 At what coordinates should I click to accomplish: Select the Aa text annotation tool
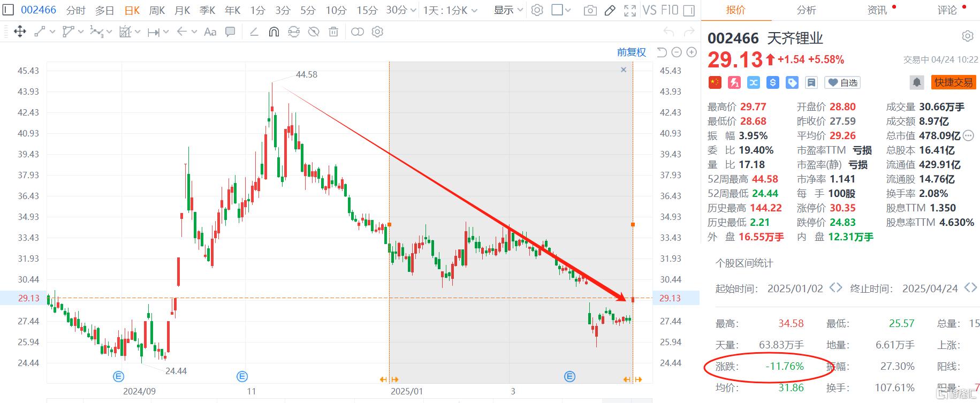(x=210, y=32)
